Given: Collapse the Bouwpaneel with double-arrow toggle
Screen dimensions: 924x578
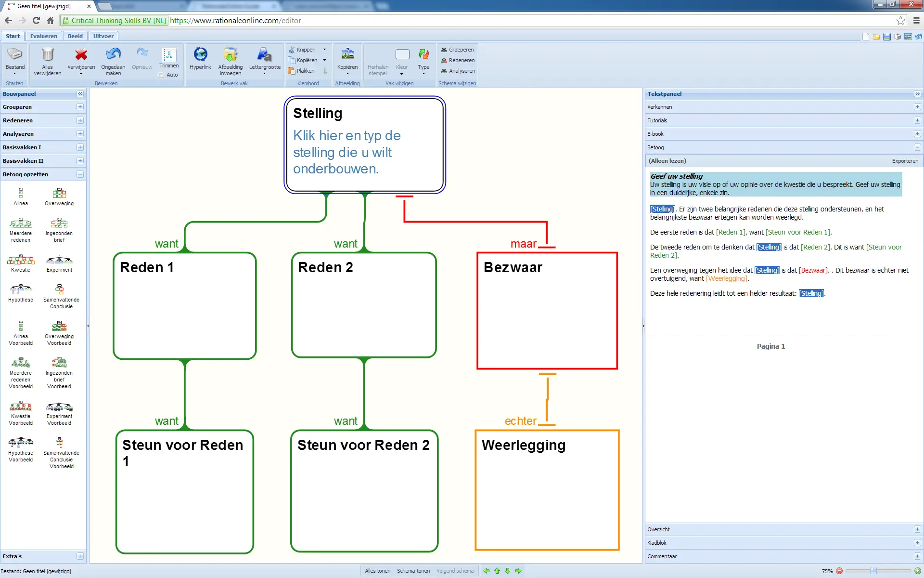Looking at the screenshot, I should coord(80,94).
